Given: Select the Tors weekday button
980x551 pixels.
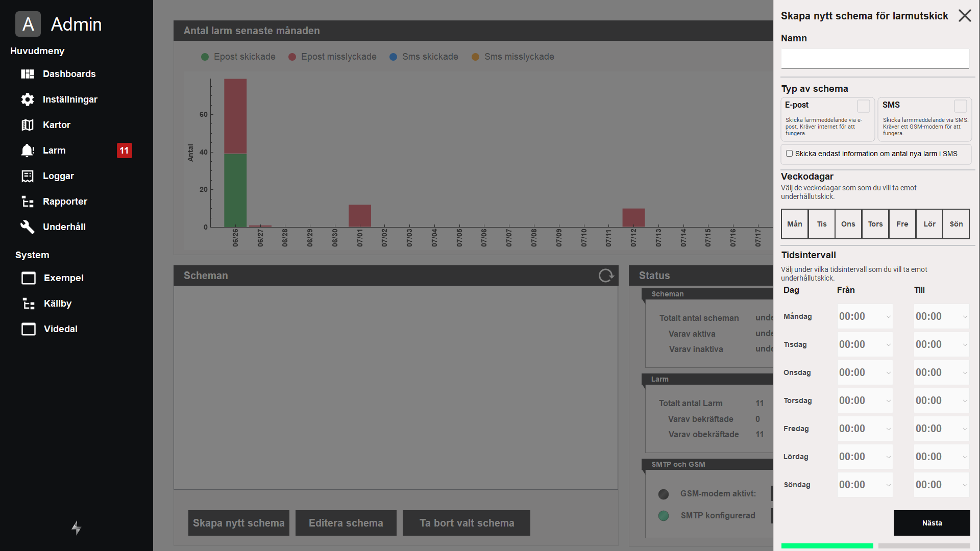Looking at the screenshot, I should click(875, 224).
